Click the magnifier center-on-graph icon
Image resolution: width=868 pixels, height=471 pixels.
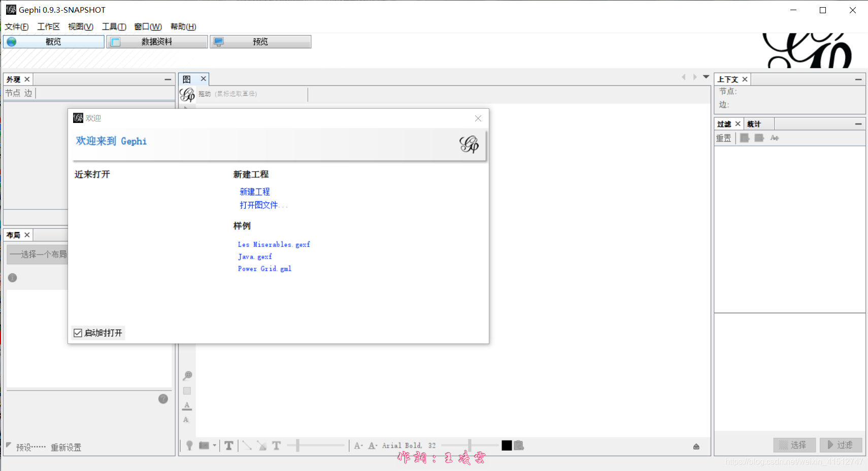[187, 376]
